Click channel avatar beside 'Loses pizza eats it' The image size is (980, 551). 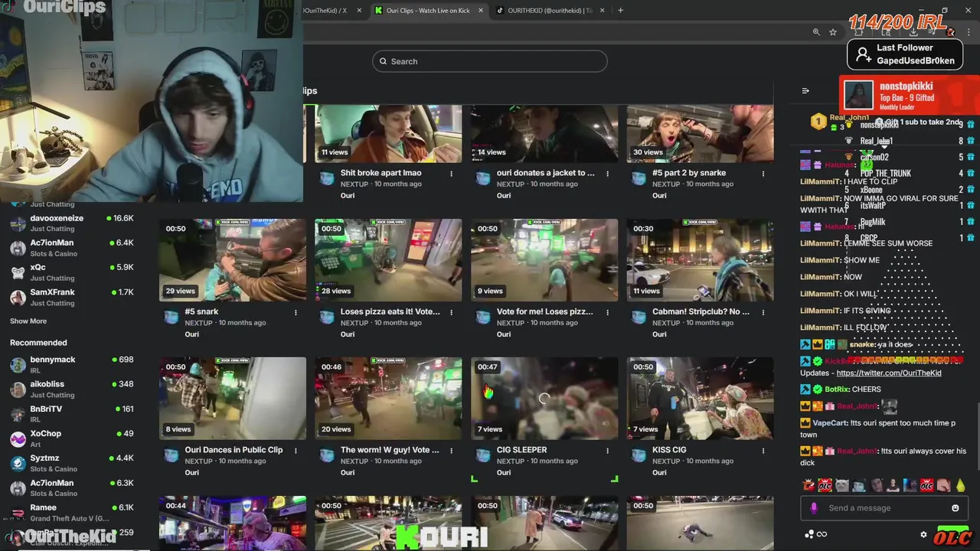tap(327, 317)
